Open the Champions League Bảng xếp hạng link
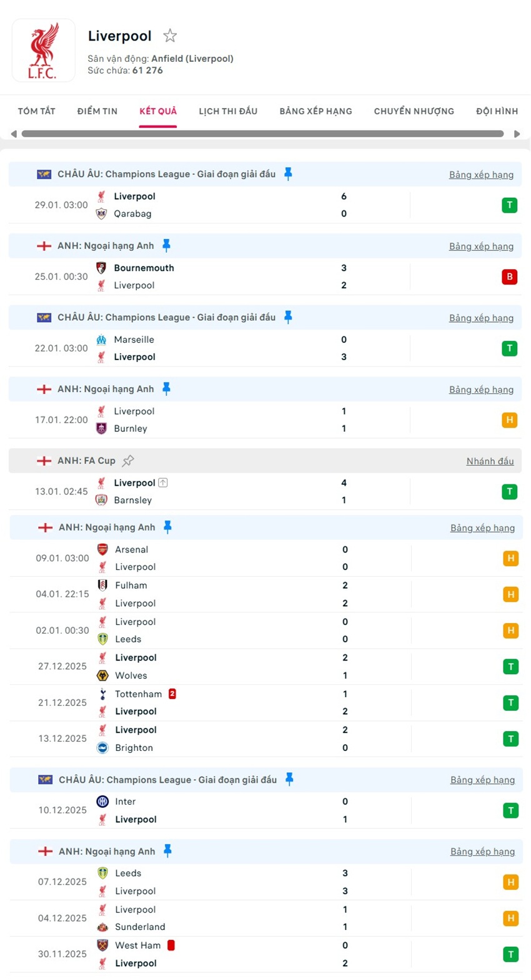This screenshot has height=980, width=531. pos(481,175)
